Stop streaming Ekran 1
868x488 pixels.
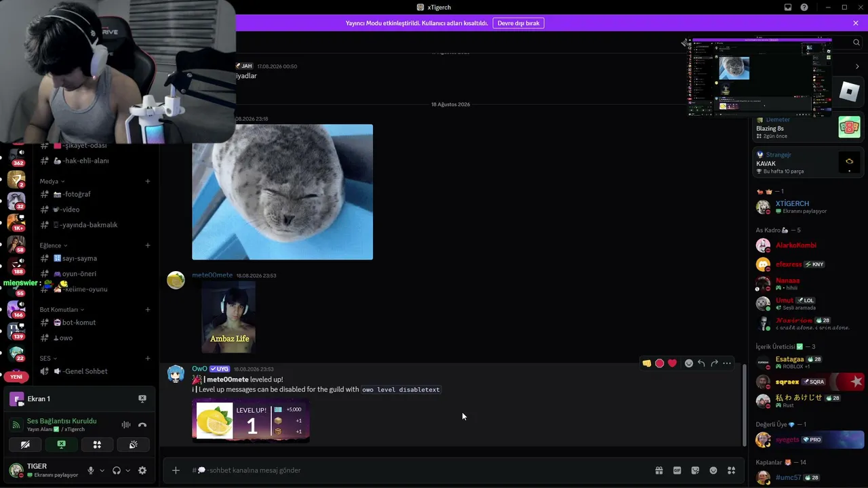click(142, 399)
